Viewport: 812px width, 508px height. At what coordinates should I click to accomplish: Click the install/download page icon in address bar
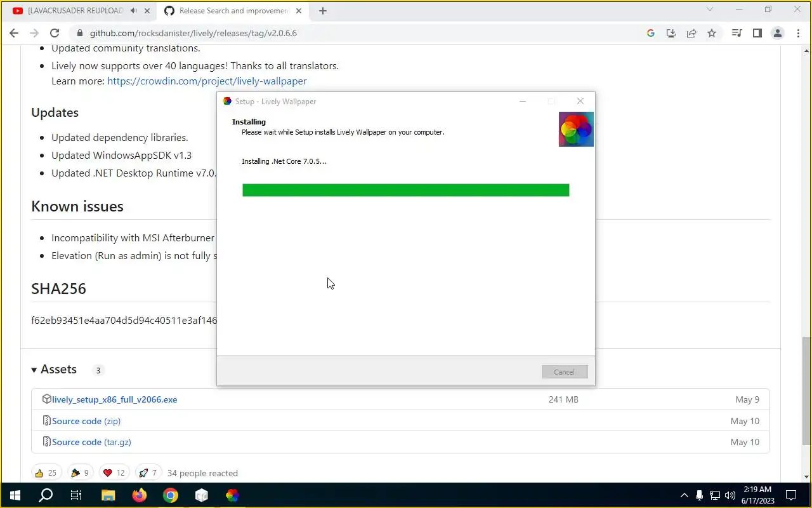point(671,33)
